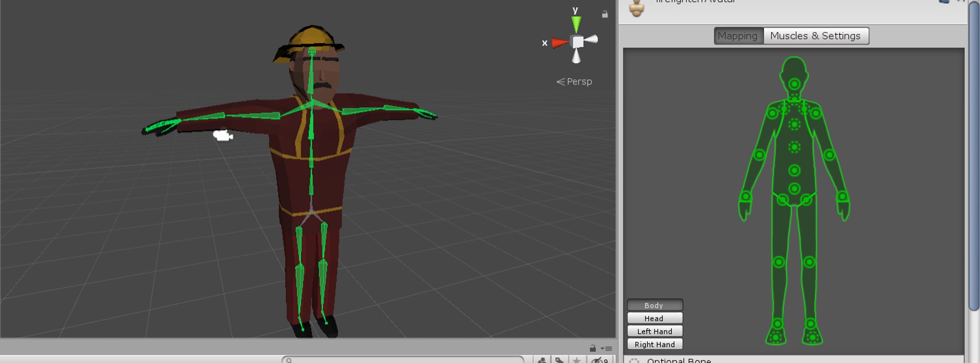
Task: Toggle Persp perspective view label
Action: click(574, 82)
